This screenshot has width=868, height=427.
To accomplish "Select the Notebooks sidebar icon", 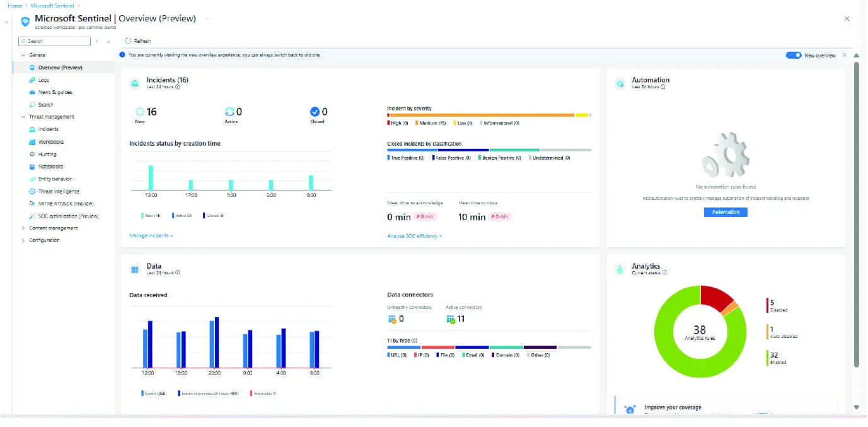I will coord(33,167).
